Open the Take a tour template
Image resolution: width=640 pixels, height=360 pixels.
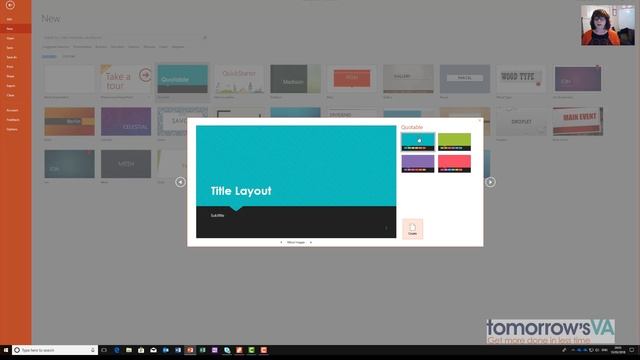coord(126,79)
